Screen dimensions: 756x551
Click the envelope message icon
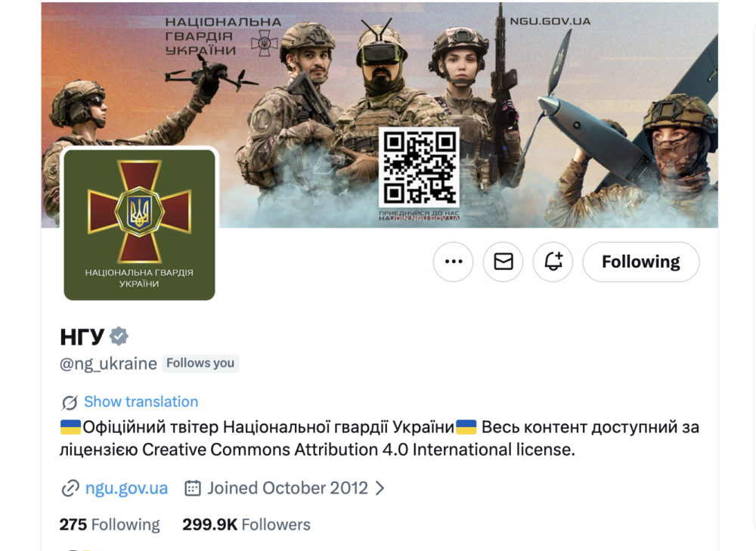coord(503,262)
